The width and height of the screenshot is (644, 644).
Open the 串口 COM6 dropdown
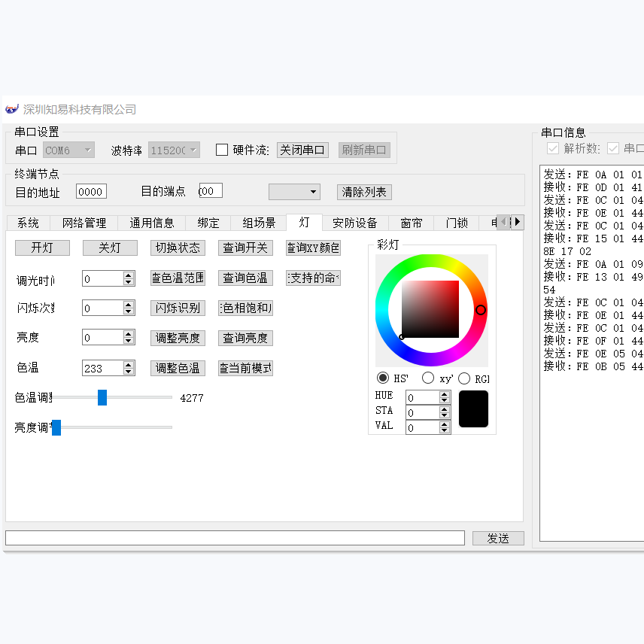tap(68, 150)
